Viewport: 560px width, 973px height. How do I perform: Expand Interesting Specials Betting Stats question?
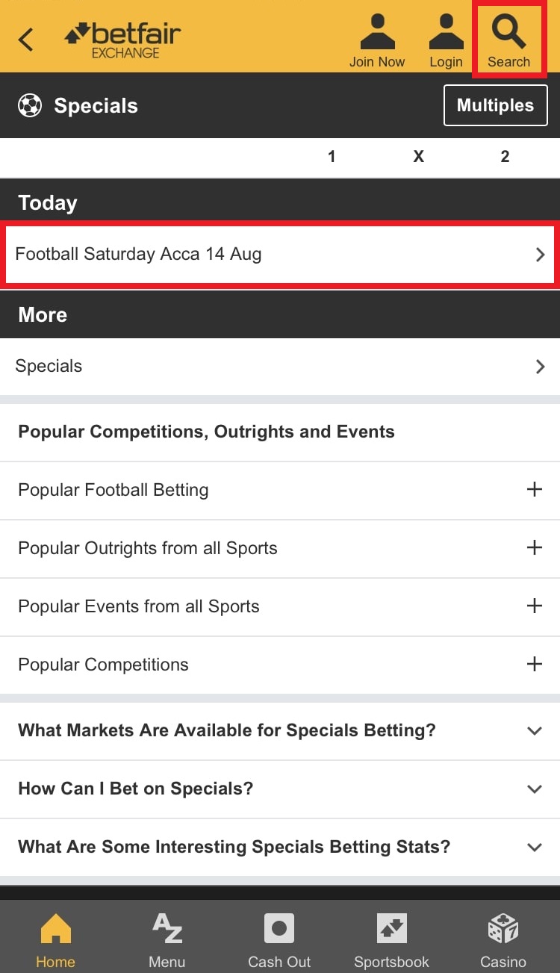point(534,847)
